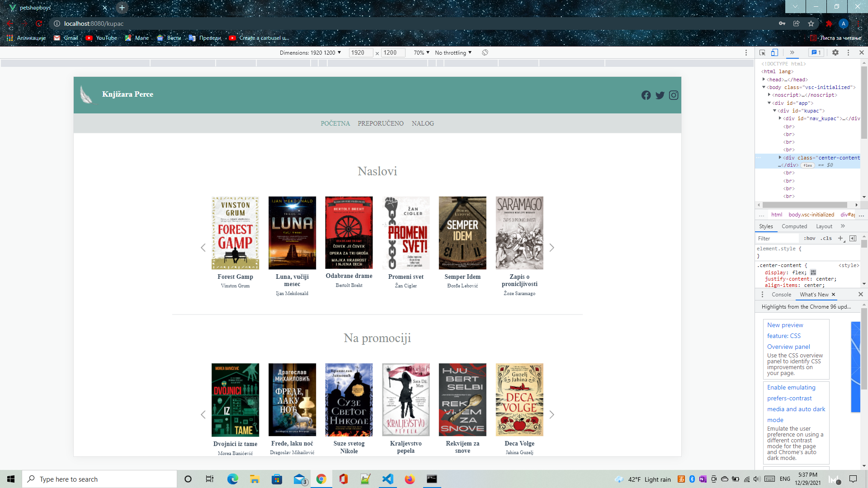Open the Semper Idem book title link

(x=462, y=277)
